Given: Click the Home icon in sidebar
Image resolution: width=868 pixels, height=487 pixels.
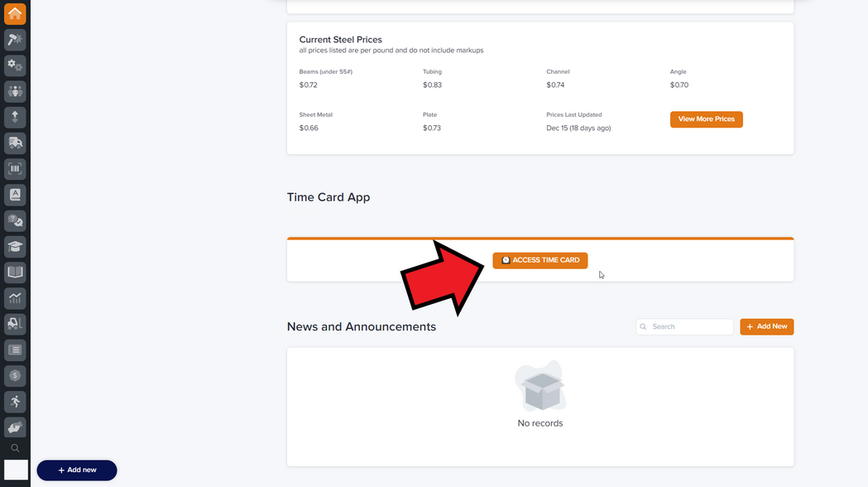Looking at the screenshot, I should pos(15,13).
